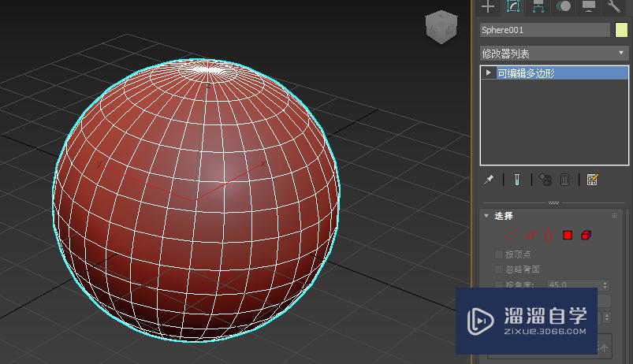The width and height of the screenshot is (633, 364).
Task: Click the Pin Stack icon
Action: (489, 180)
